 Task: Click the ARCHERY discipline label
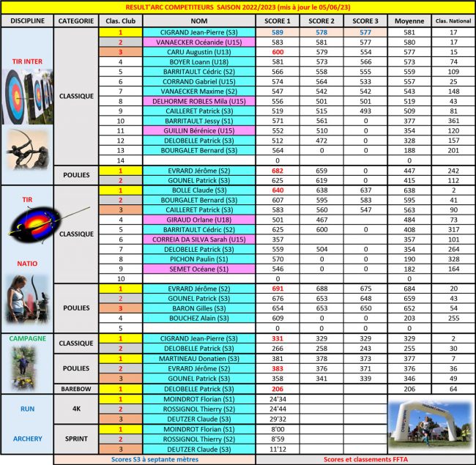point(27,439)
